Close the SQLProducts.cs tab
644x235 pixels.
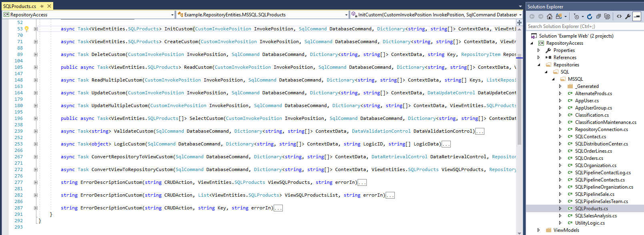49,6
